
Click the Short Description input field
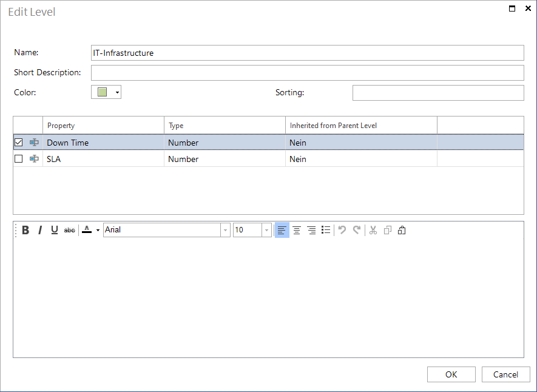click(308, 73)
